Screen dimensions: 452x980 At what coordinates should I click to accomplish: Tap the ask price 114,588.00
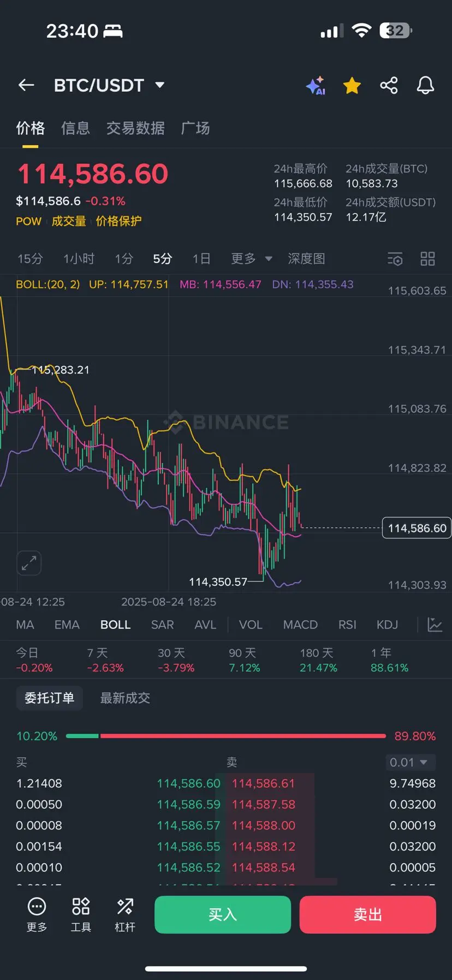click(264, 825)
